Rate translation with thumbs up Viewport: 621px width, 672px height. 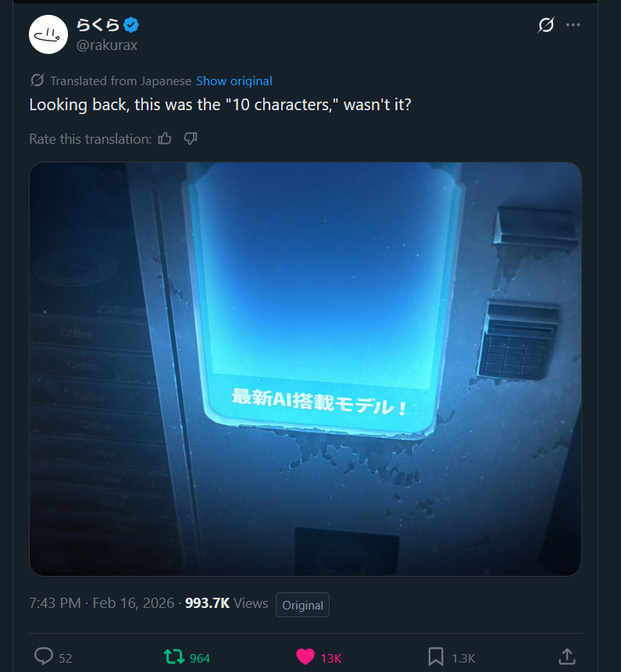tap(165, 138)
